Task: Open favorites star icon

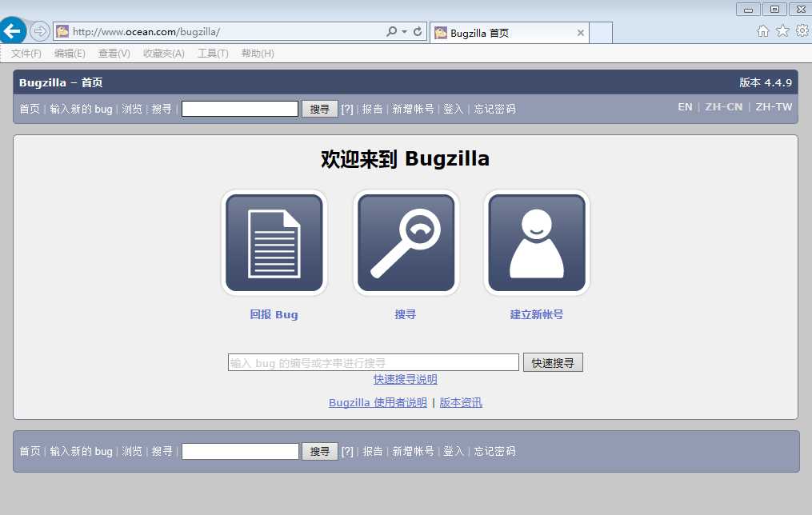Action: coord(782,31)
